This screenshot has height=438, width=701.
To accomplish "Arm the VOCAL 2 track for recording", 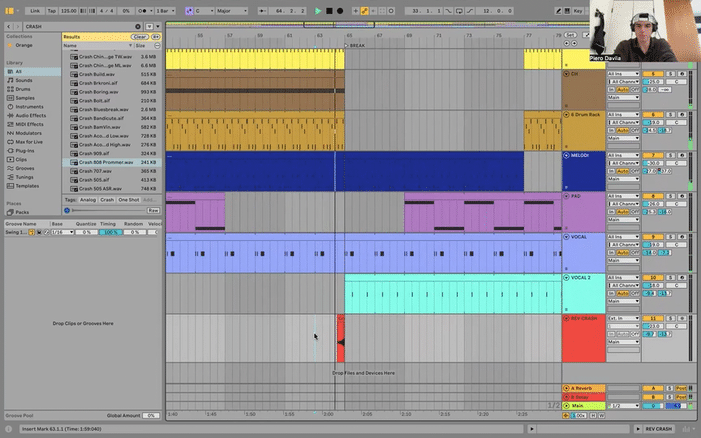I will pyautogui.click(x=682, y=278).
